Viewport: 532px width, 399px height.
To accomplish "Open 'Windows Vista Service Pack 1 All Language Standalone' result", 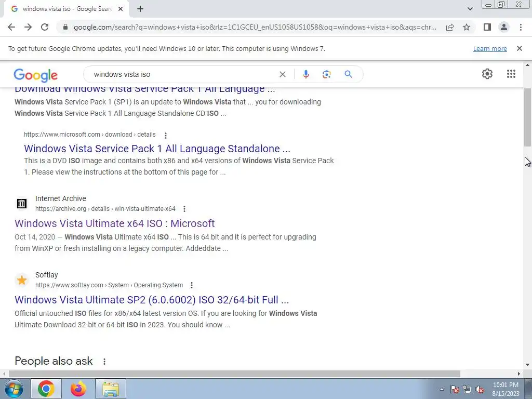I will click(157, 148).
